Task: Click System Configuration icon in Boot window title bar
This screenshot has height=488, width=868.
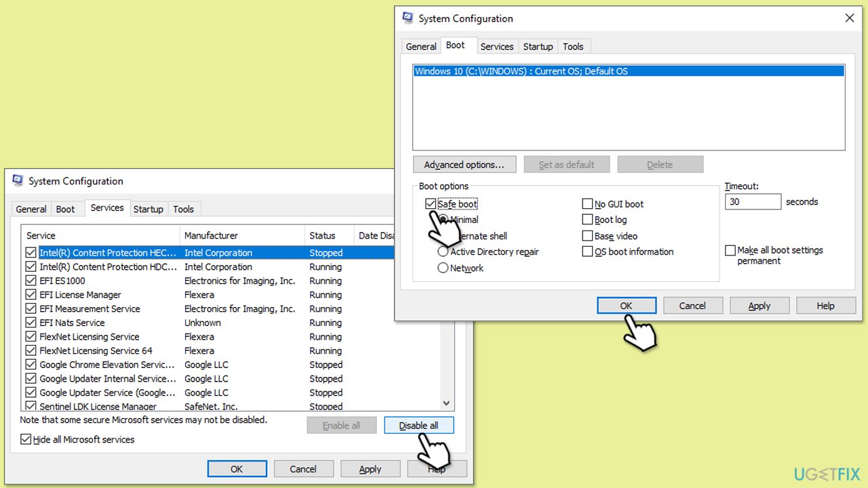Action: coord(408,18)
